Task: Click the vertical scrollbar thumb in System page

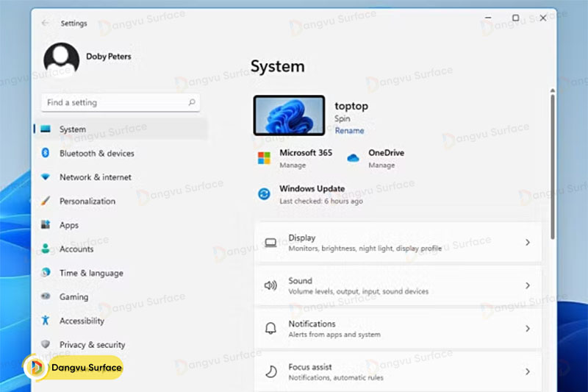Action: tap(553, 167)
